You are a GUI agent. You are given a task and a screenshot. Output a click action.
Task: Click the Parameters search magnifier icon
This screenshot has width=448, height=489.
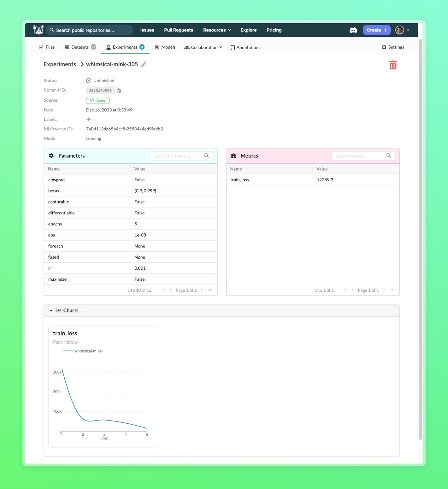tap(207, 156)
